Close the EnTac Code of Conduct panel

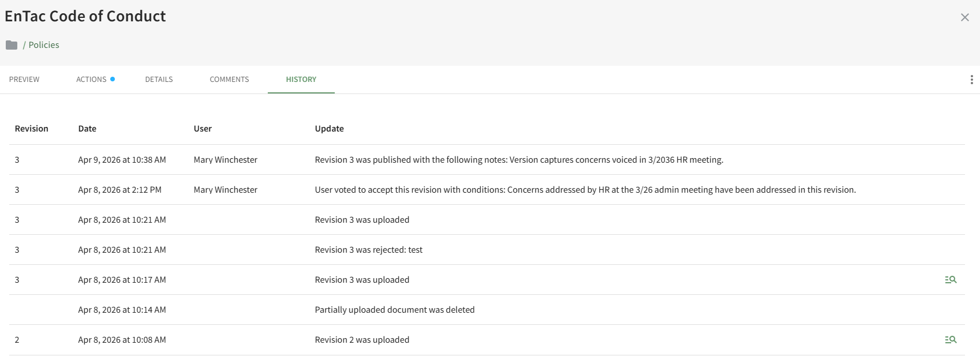pos(964,17)
